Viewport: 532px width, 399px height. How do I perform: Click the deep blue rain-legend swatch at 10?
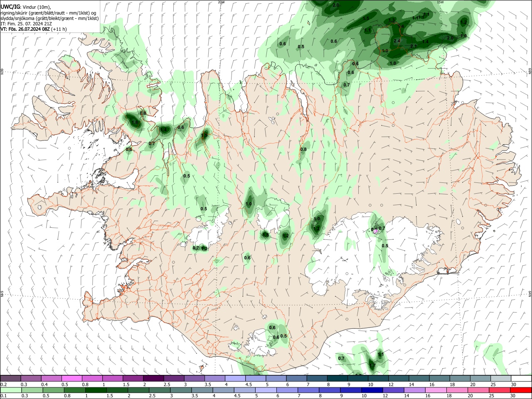coord(372,390)
